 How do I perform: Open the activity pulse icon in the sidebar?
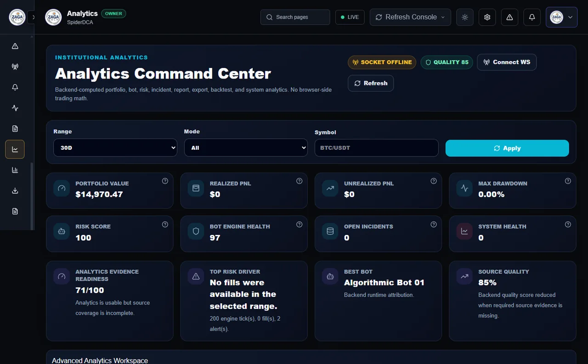pos(15,108)
